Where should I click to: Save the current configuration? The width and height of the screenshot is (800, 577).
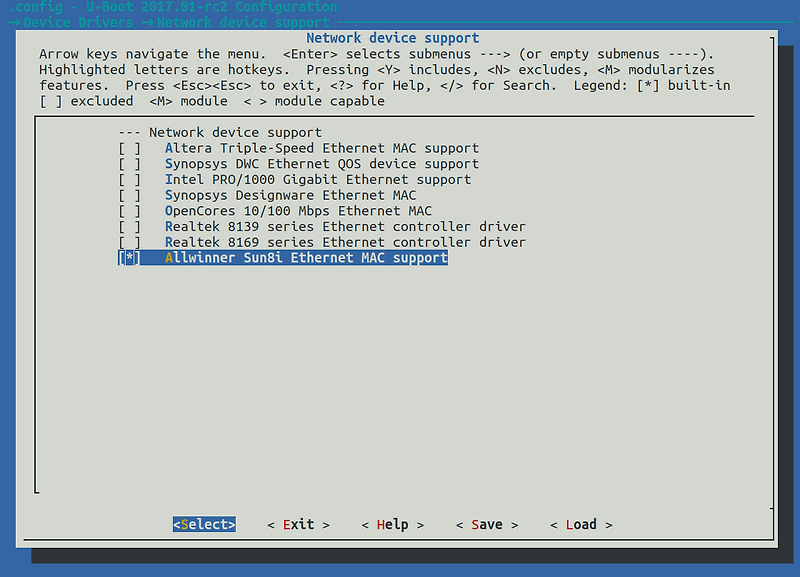point(486,524)
